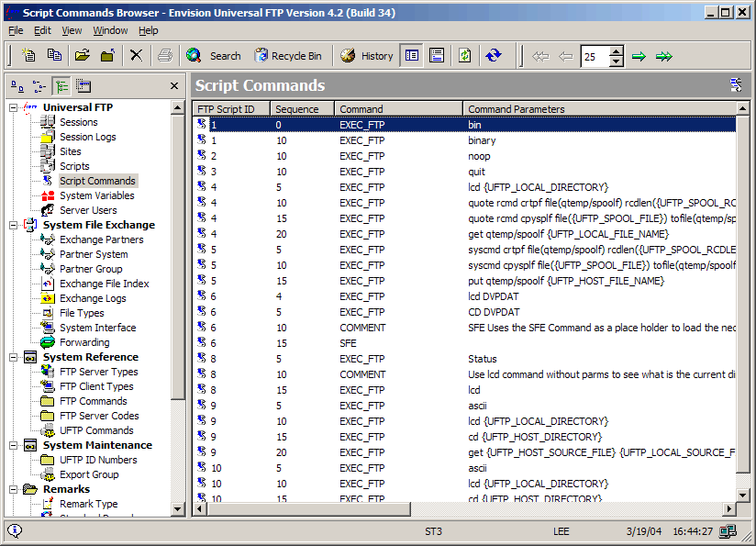Click the Open folder toolbar icon
The height and width of the screenshot is (546, 756).
(x=83, y=55)
